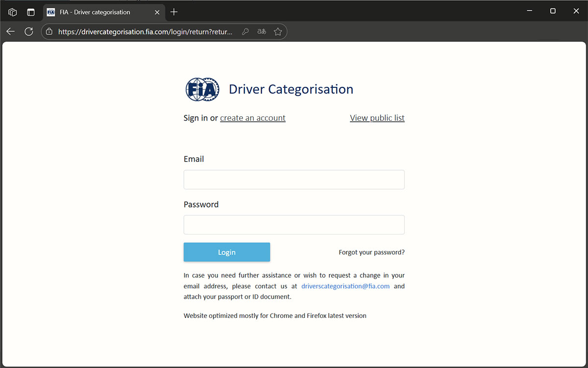The height and width of the screenshot is (368, 588).
Task: Reload the page with the refresh icon
Action: click(29, 31)
